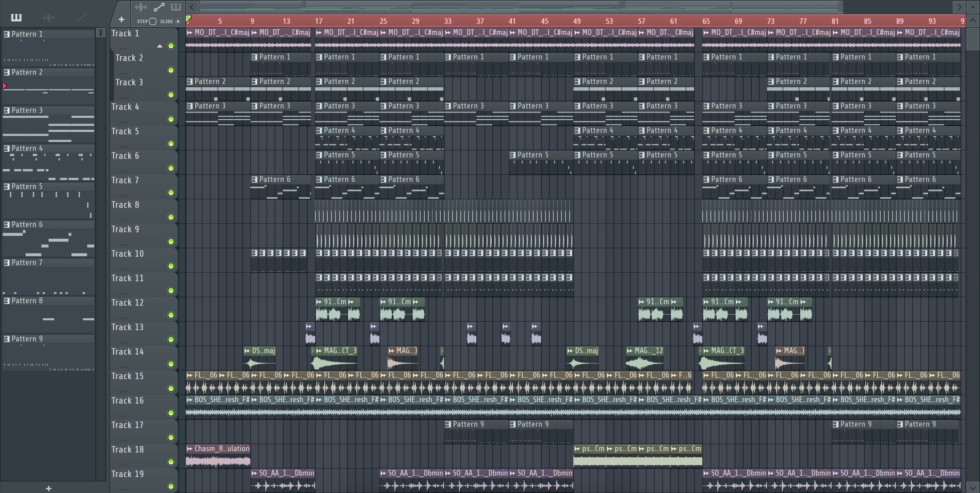Image resolution: width=980 pixels, height=493 pixels.
Task: Click the first step clip icon on Track 11
Action: click(319, 277)
